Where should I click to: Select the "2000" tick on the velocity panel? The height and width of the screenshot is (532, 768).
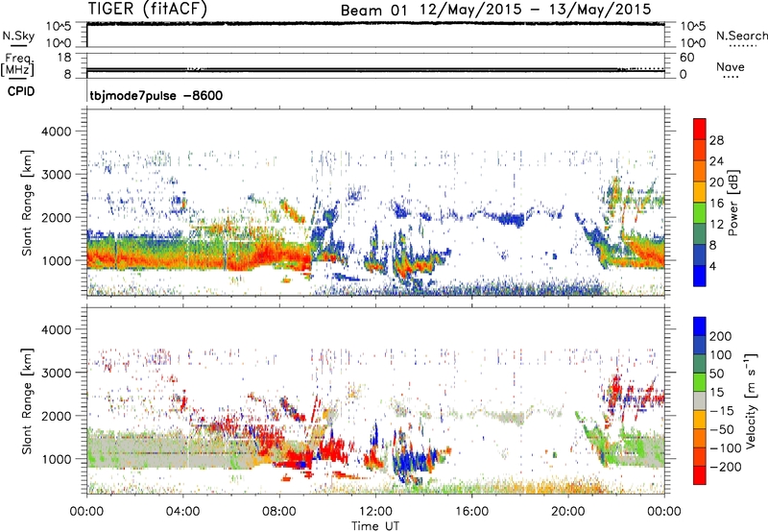(x=56, y=416)
